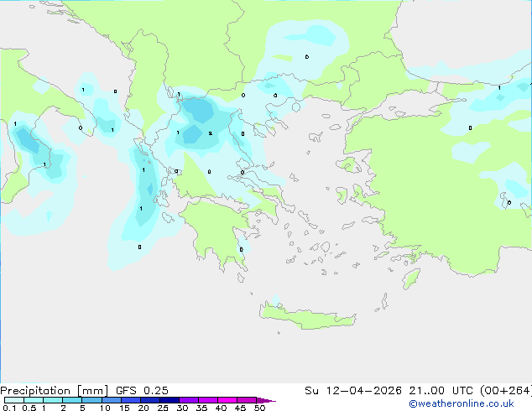This screenshot has width=532, height=411.
Task: Pick the dark navy 25–30 mm legend swatch
Action: click(x=170, y=400)
